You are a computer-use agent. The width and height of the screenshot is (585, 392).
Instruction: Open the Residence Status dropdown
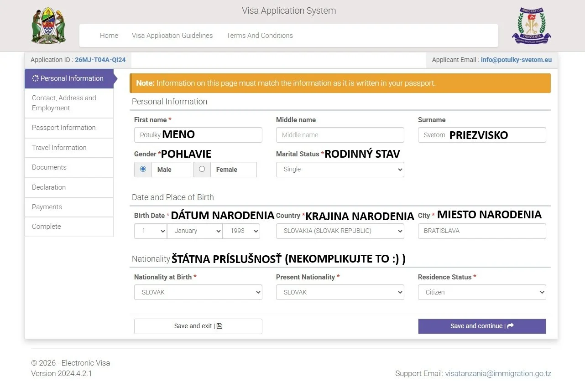[x=482, y=292]
